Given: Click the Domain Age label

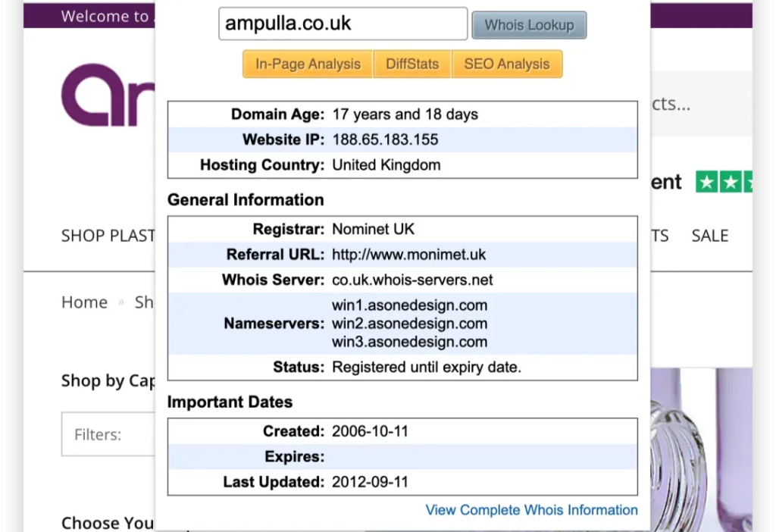Looking at the screenshot, I should click(x=277, y=114).
